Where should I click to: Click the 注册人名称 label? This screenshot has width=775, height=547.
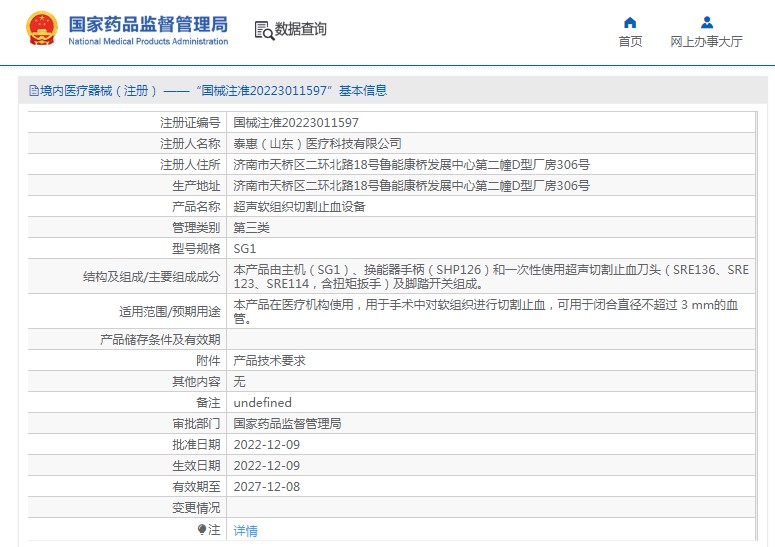(x=190, y=144)
